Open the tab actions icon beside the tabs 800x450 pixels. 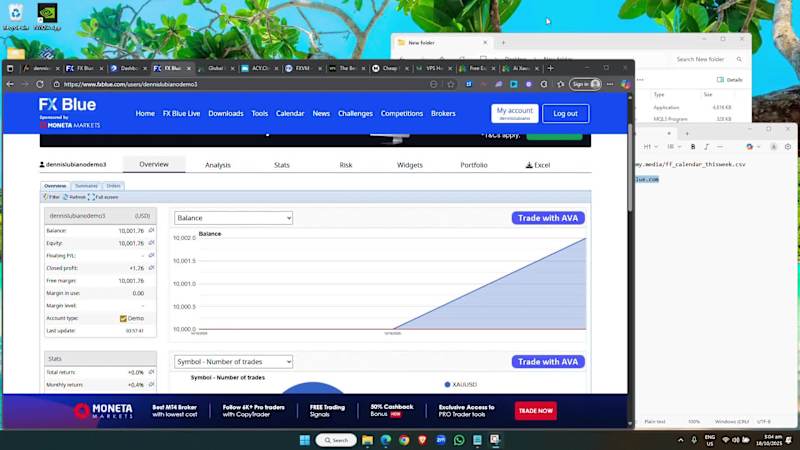click(10, 68)
